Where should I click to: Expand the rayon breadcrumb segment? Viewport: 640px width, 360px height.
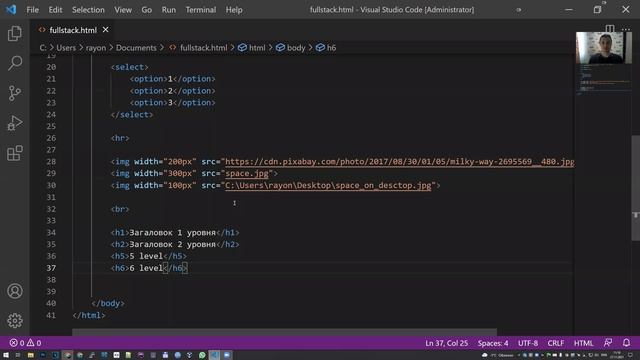coord(96,48)
